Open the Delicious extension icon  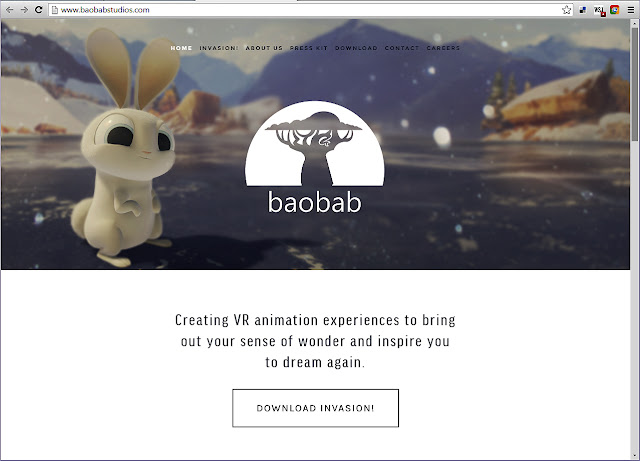(583, 10)
